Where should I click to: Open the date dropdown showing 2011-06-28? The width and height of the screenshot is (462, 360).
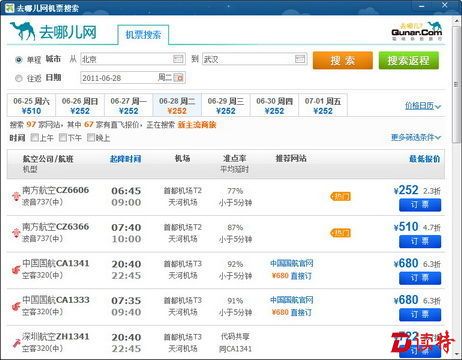[x=133, y=78]
